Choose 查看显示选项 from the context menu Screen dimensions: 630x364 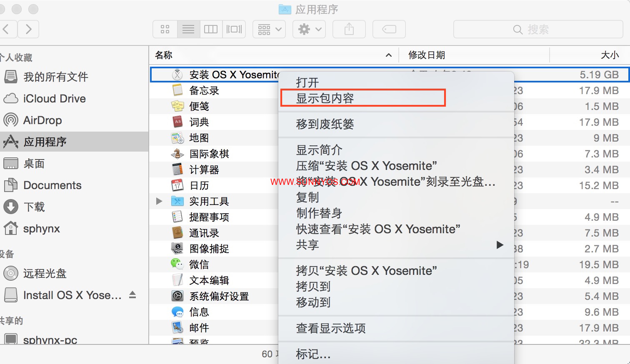396,328
